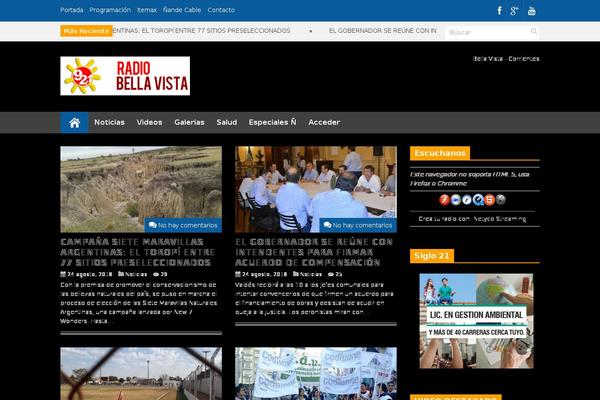Choose the HTML5 player icon
Viewport: 600px width, 400px height.
pos(489,199)
